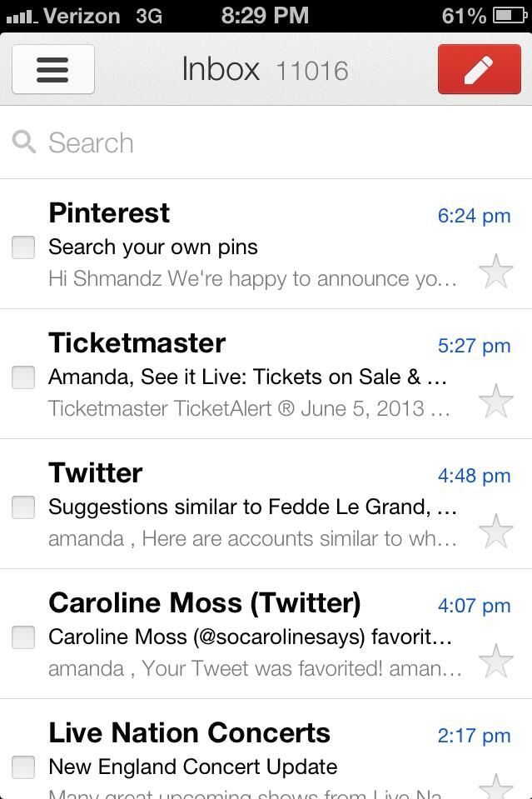The image size is (532, 799).
Task: Star the Live Nation Concerts email
Action: tap(496, 786)
